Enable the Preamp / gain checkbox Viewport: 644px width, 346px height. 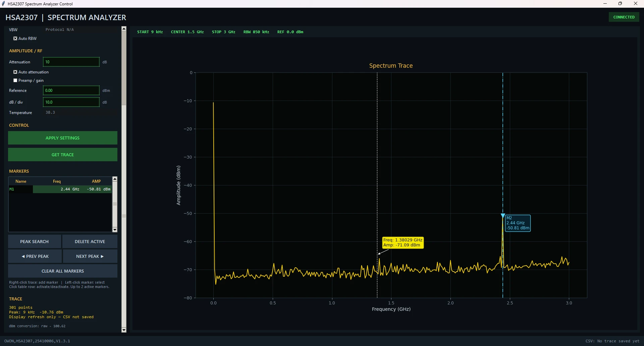pos(15,80)
